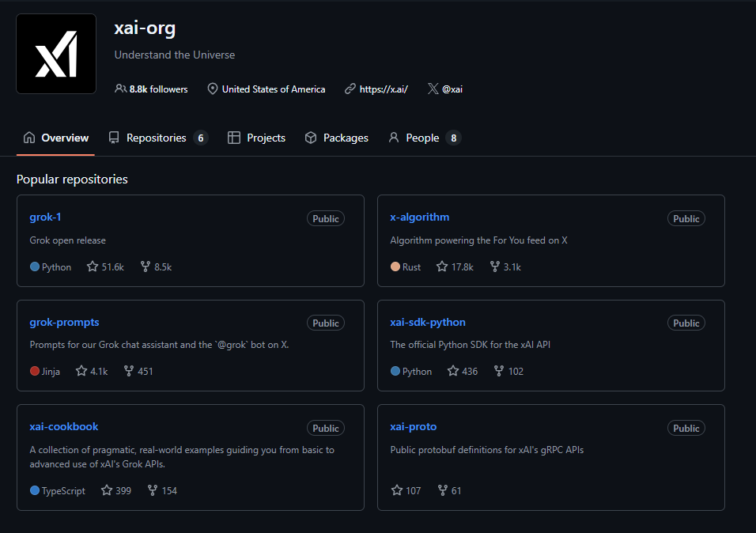Click the 107 stars count
This screenshot has height=533, width=756.
414,491
